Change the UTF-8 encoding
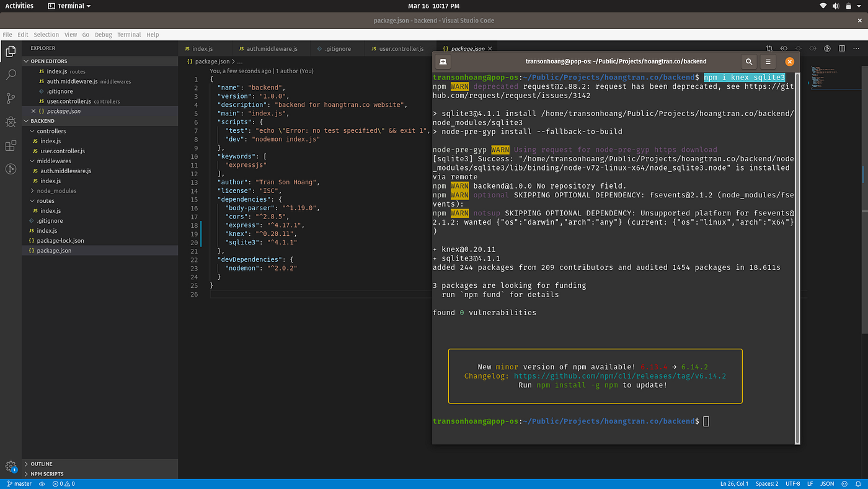The image size is (868, 489). (x=792, y=483)
